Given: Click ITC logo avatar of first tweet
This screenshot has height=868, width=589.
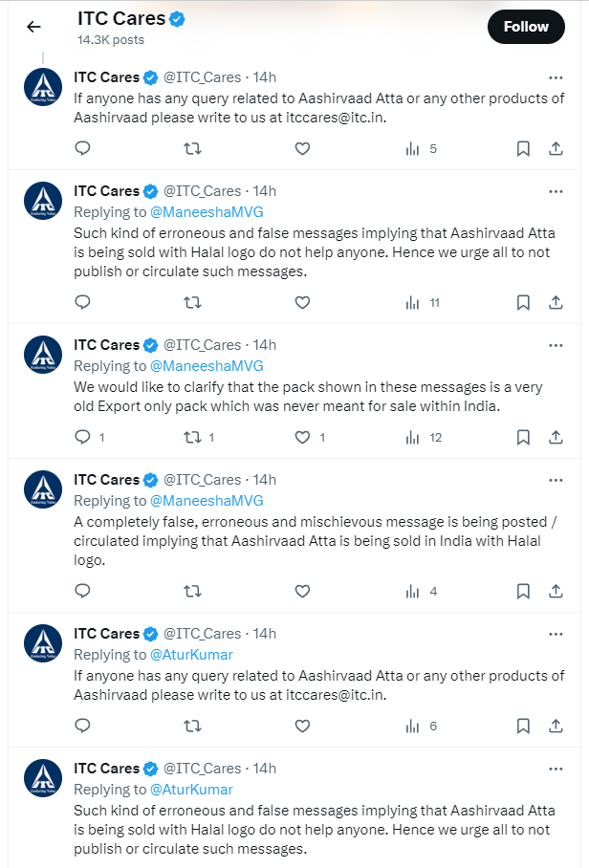Looking at the screenshot, I should point(42,87).
